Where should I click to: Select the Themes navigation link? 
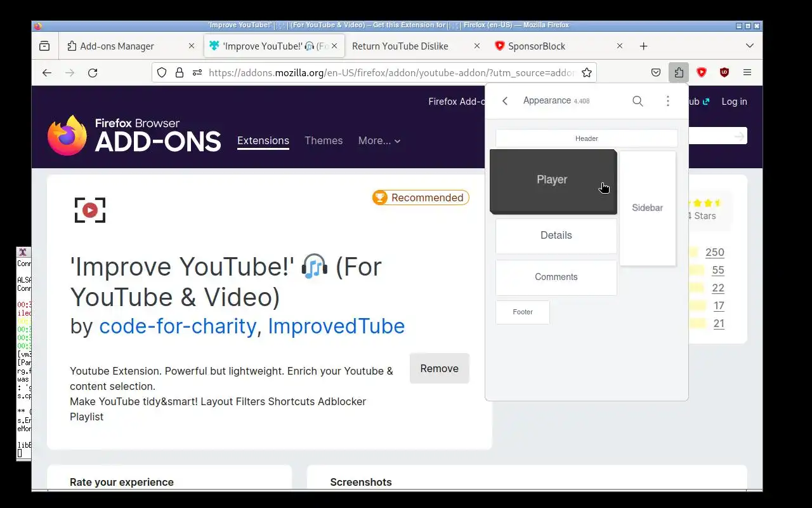pos(324,141)
